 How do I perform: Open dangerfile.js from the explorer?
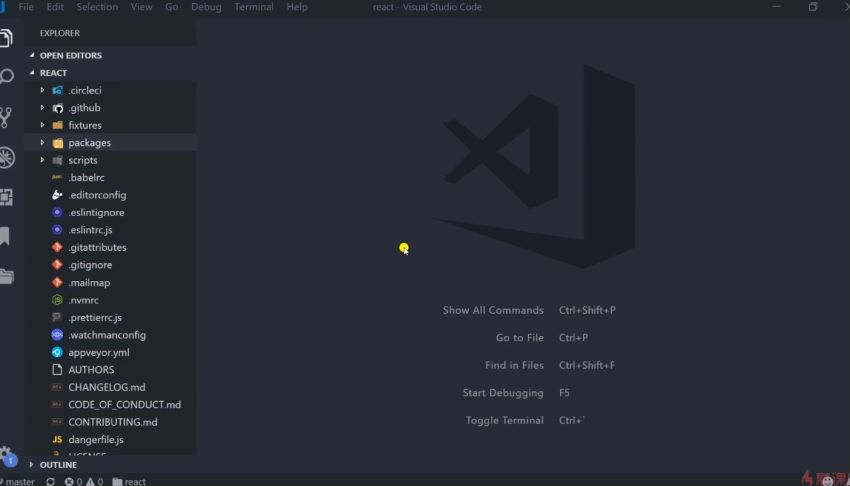96,440
